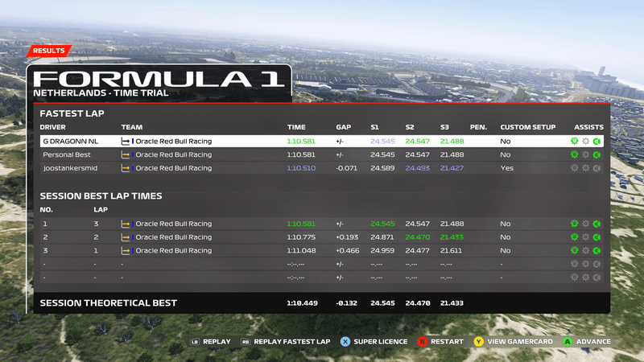Restart the time trial
Image resolution: width=644 pixels, height=362 pixels.
[440, 341]
